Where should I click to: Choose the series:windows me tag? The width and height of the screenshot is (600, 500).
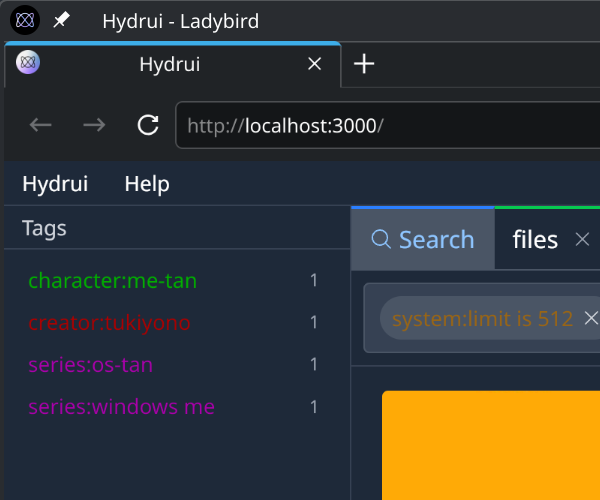click(x=121, y=407)
